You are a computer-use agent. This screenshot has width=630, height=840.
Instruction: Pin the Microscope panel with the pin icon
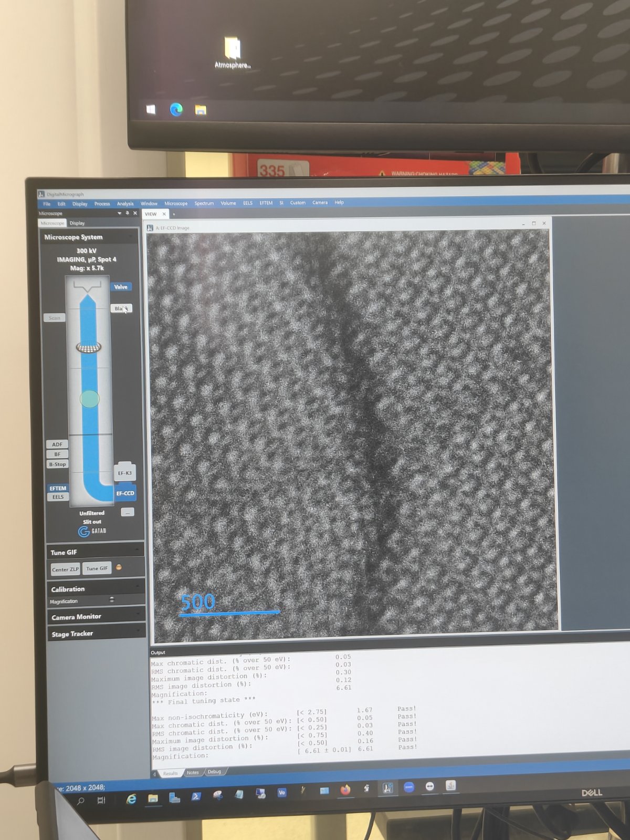(127, 213)
